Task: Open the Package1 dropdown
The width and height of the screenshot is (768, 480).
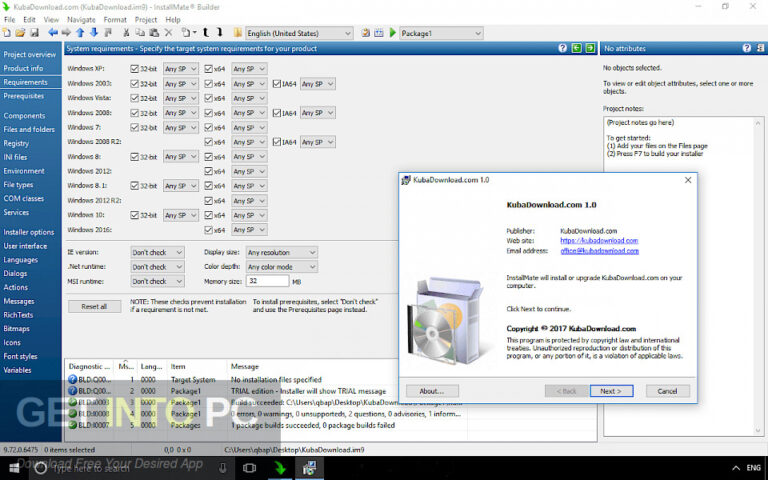Action: click(x=441, y=33)
